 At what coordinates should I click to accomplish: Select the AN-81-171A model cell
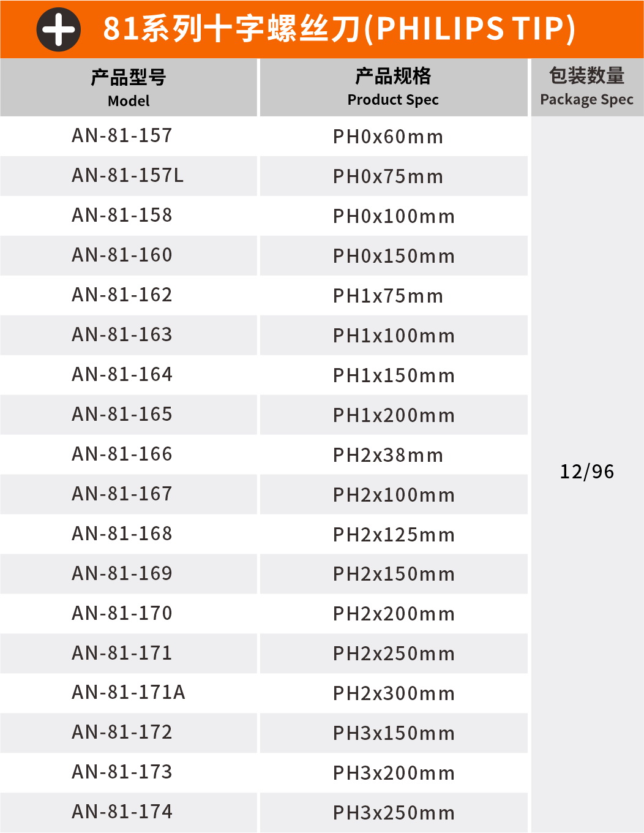tap(128, 692)
